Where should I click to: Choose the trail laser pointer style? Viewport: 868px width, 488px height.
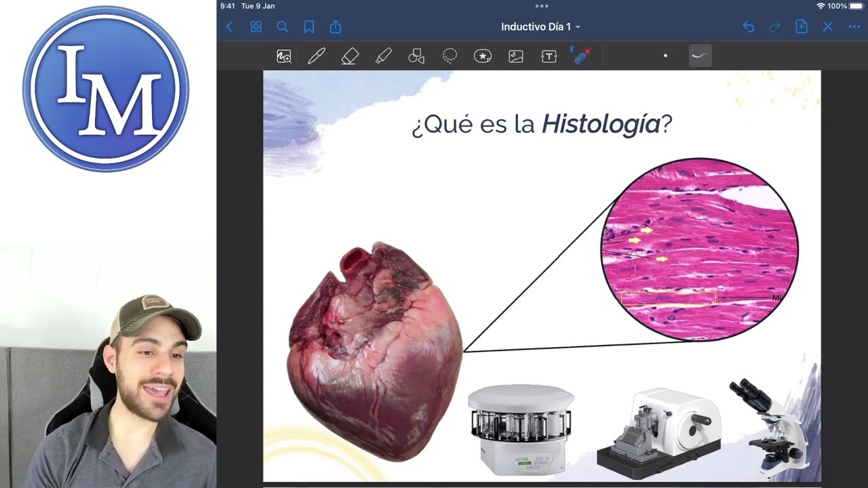point(701,56)
